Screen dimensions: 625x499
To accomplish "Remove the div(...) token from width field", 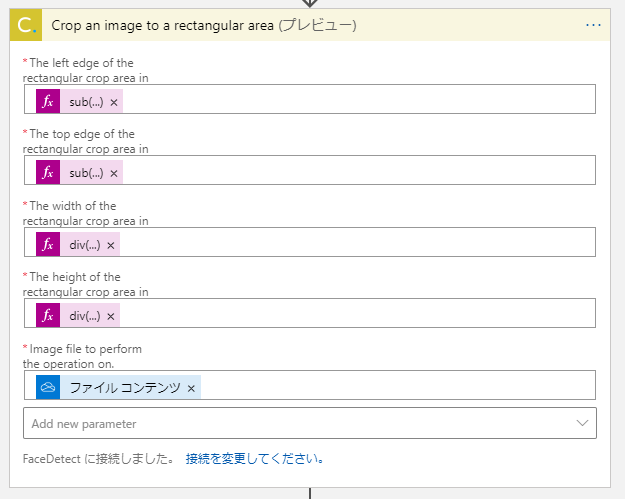I will pyautogui.click(x=111, y=245).
